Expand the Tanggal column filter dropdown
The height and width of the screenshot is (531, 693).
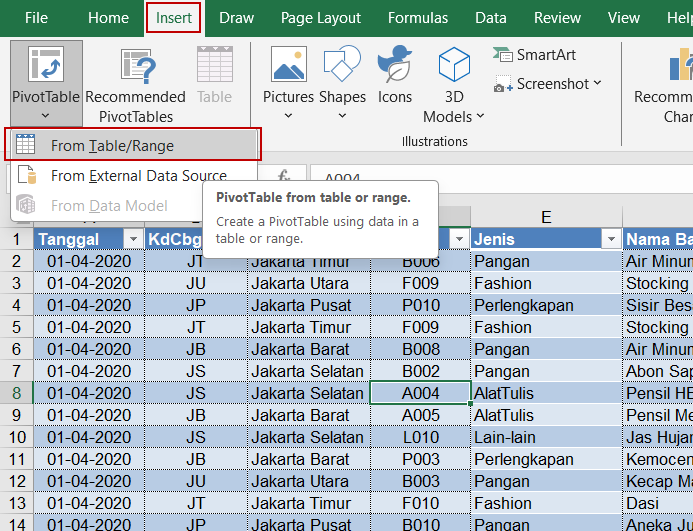[x=133, y=239]
